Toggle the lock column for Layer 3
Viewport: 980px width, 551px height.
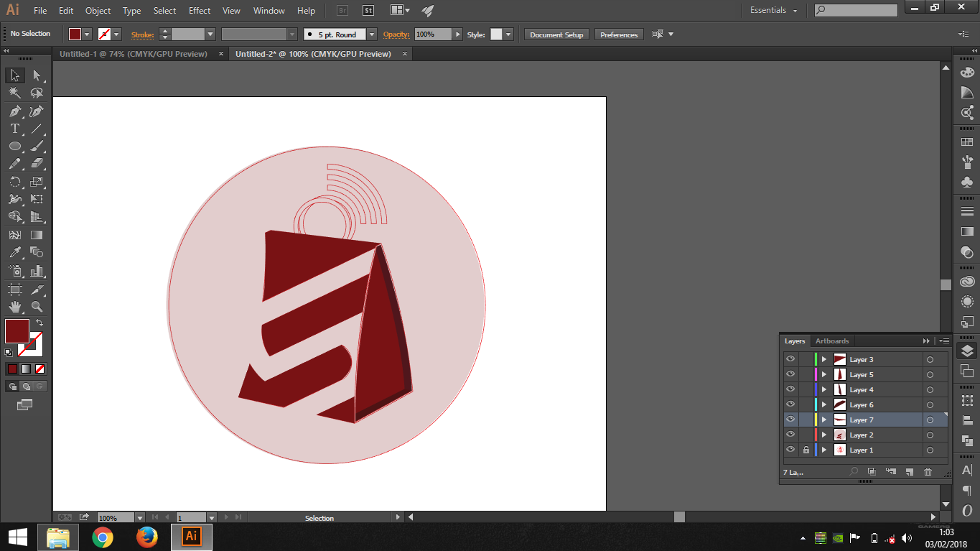point(806,359)
